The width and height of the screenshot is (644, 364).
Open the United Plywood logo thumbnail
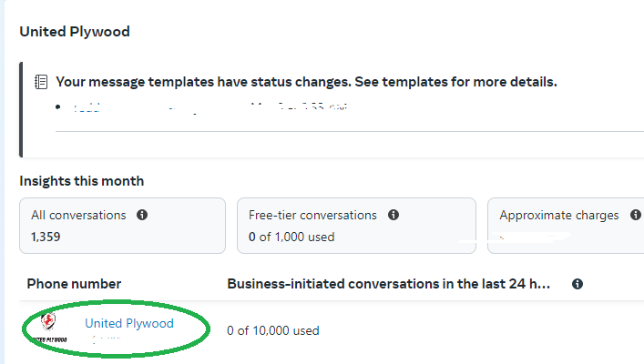[x=48, y=328]
